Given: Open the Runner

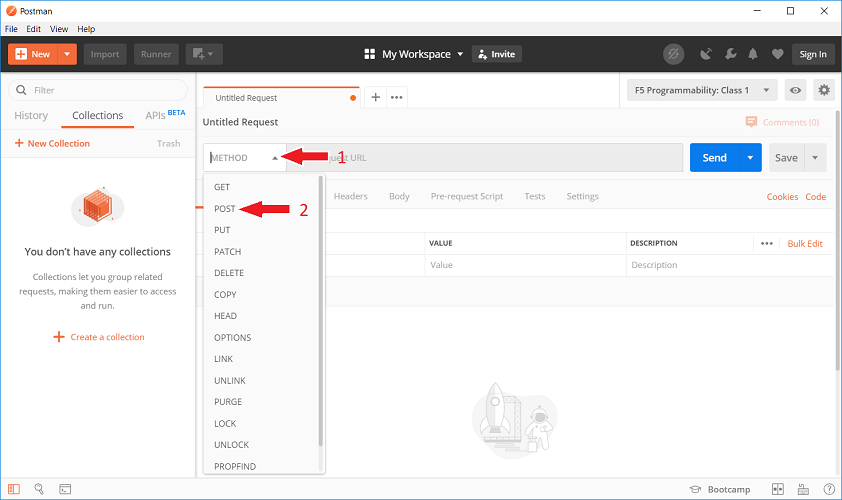Looking at the screenshot, I should click(156, 54).
